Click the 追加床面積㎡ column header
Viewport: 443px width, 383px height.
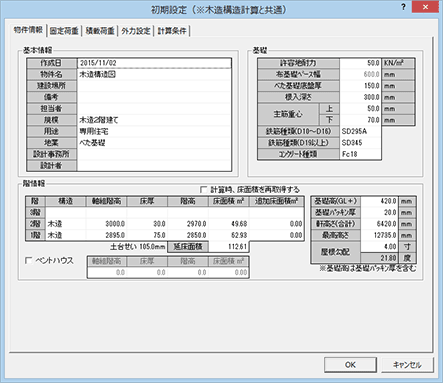tap(277, 201)
